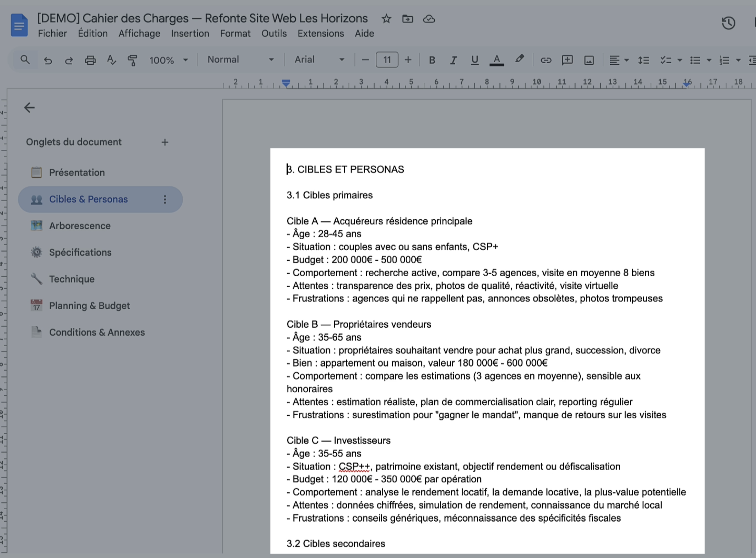Open the text color picker

497,60
